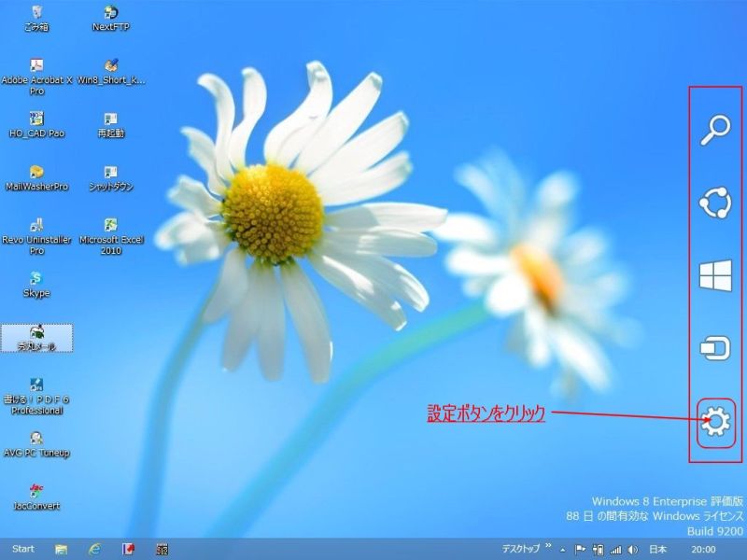Click the シャットダウン shortcut icon
Screen dimensions: 747x560
tap(111, 173)
